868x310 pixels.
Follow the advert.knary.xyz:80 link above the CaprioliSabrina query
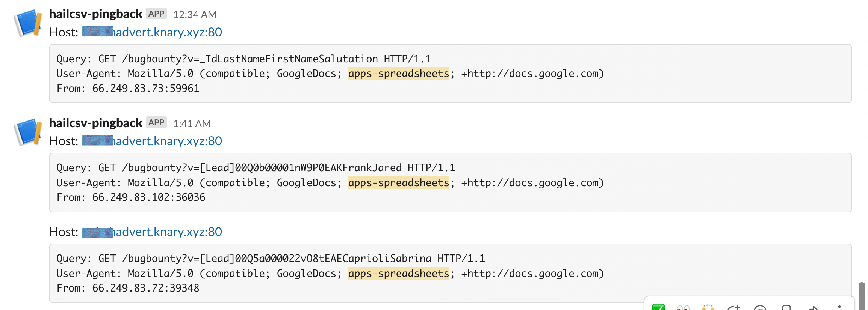152,232
